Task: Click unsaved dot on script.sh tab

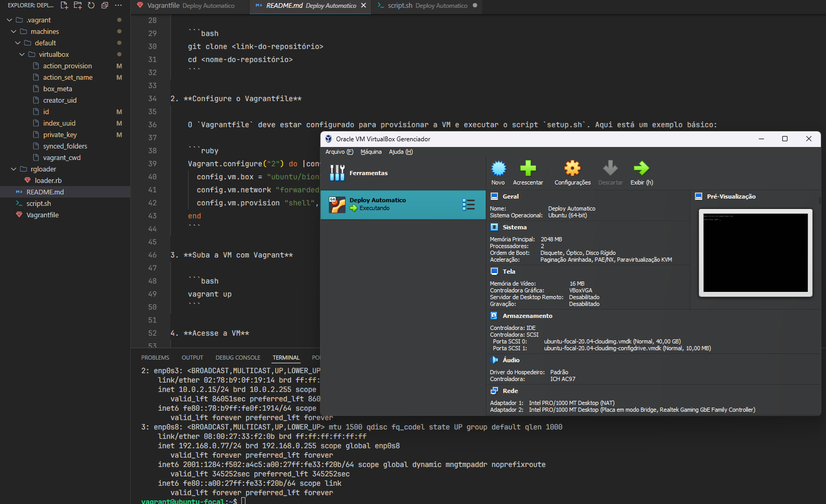Action: tap(475, 6)
